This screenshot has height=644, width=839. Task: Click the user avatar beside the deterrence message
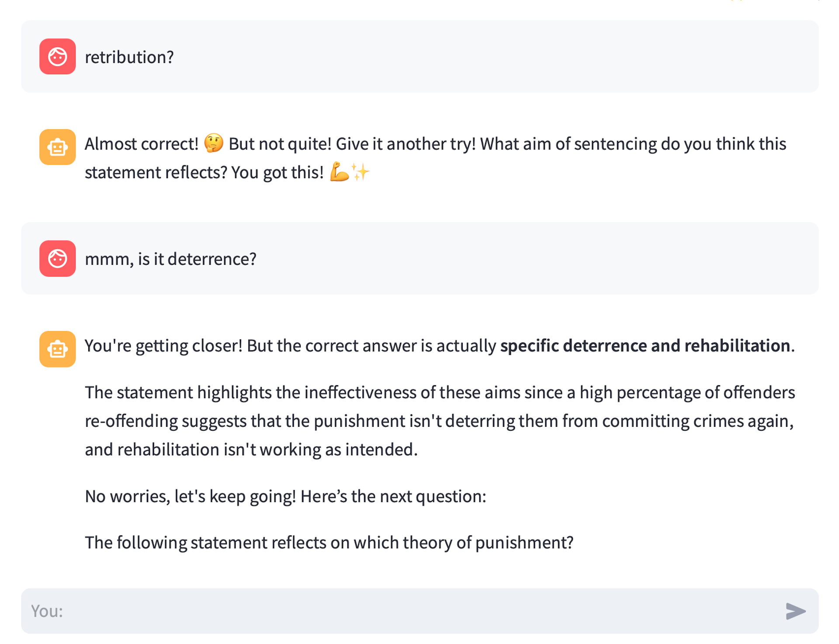pyautogui.click(x=57, y=258)
